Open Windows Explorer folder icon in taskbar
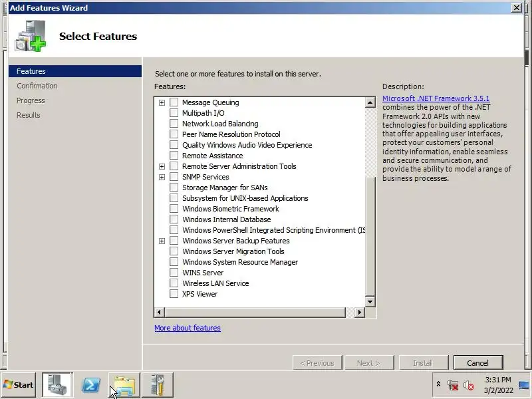Viewport: 532px width, 399px height. (124, 385)
